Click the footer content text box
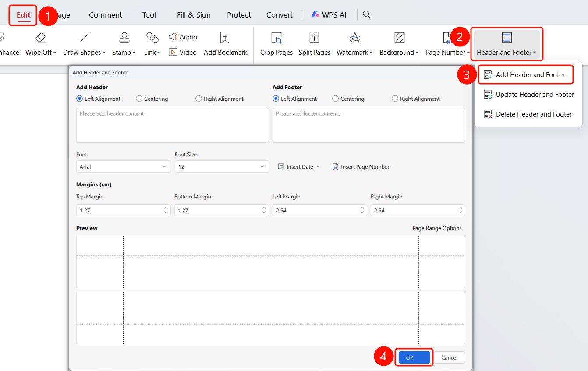 pyautogui.click(x=369, y=125)
